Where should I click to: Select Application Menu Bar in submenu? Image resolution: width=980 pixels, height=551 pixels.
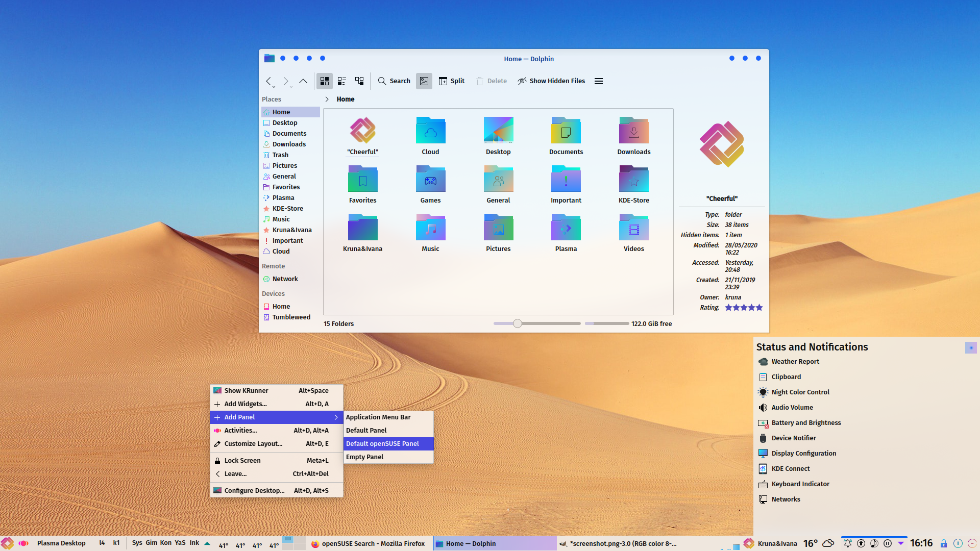point(388,417)
